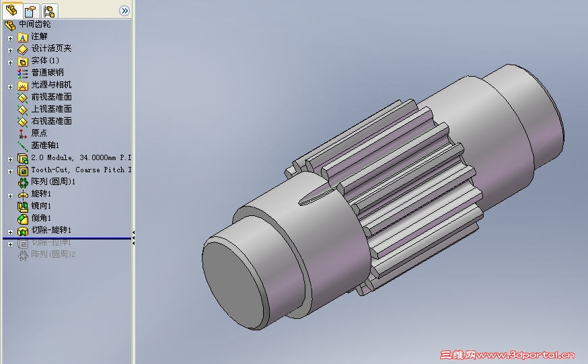Click the 切除-旋转1 revolved cut icon
Viewport: 588px width, 364px height.
coord(22,231)
